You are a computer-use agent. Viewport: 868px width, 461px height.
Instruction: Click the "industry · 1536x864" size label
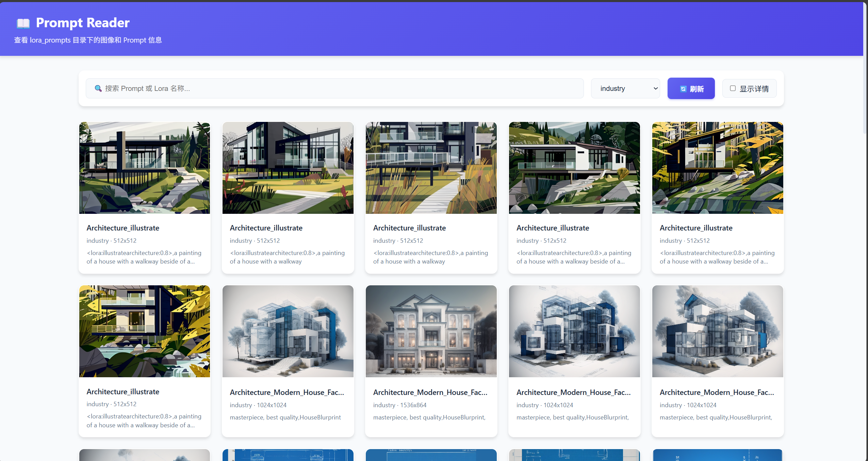pos(400,405)
